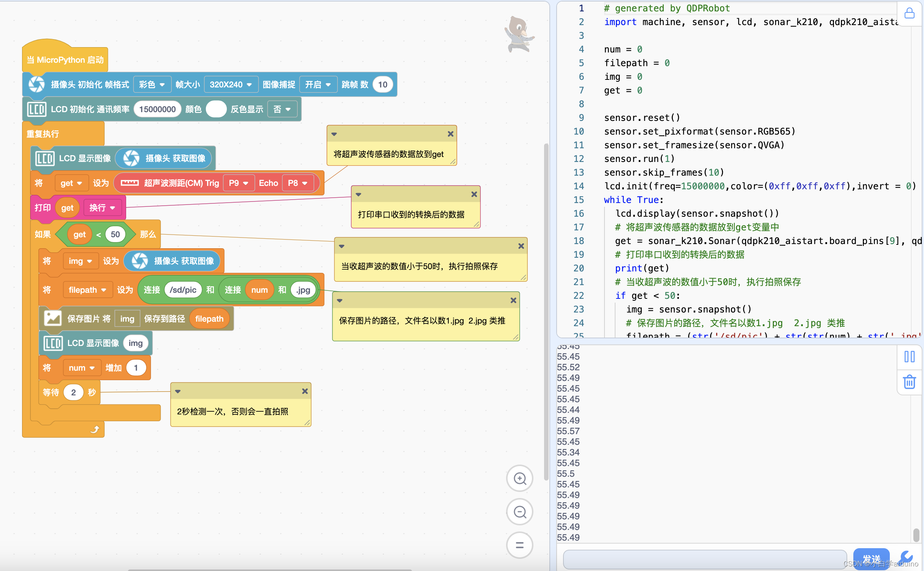This screenshot has height=571, width=924.
Task: Zoom out the block workspace
Action: coord(519,512)
